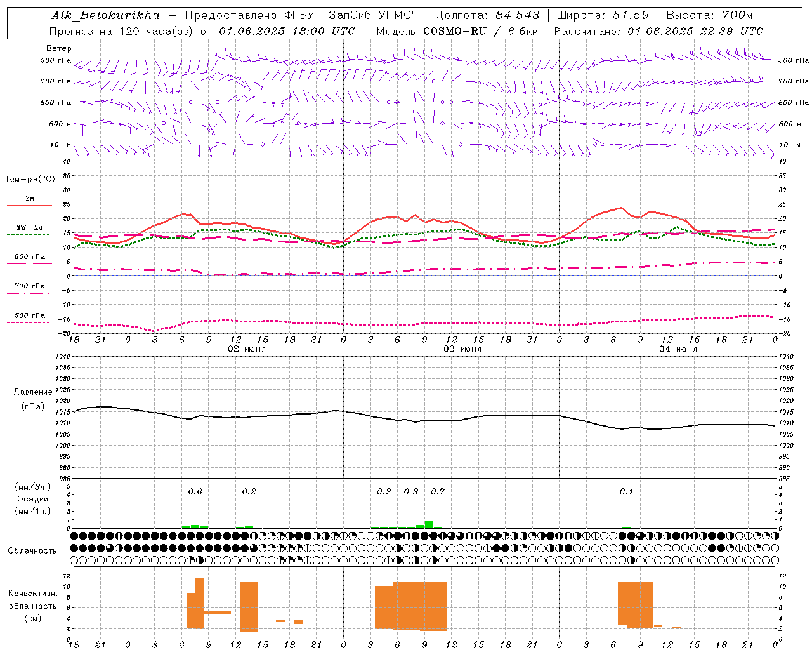The height and width of the screenshot is (650, 812).
Task: Click the (гПа) unit under Давление
Action: (33, 406)
